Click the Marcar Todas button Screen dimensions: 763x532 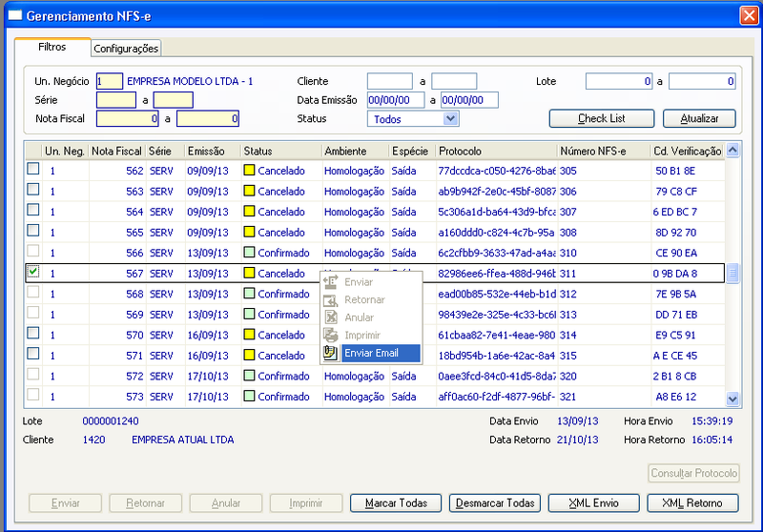pyautogui.click(x=396, y=503)
